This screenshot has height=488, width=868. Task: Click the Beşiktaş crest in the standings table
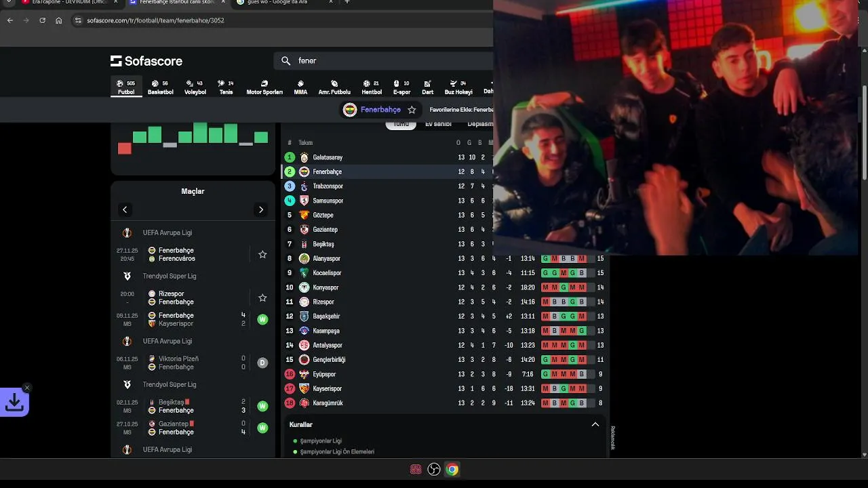tap(304, 244)
